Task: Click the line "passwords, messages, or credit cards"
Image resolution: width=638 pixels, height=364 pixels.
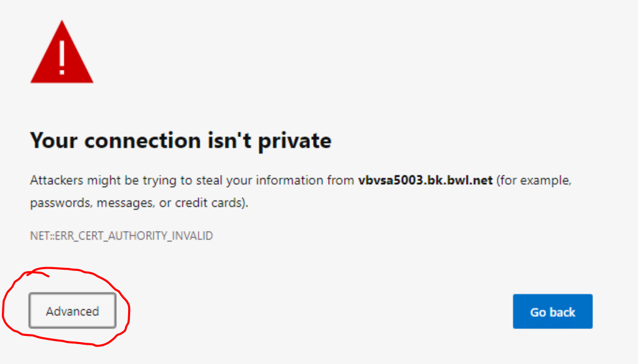Action: click(139, 202)
